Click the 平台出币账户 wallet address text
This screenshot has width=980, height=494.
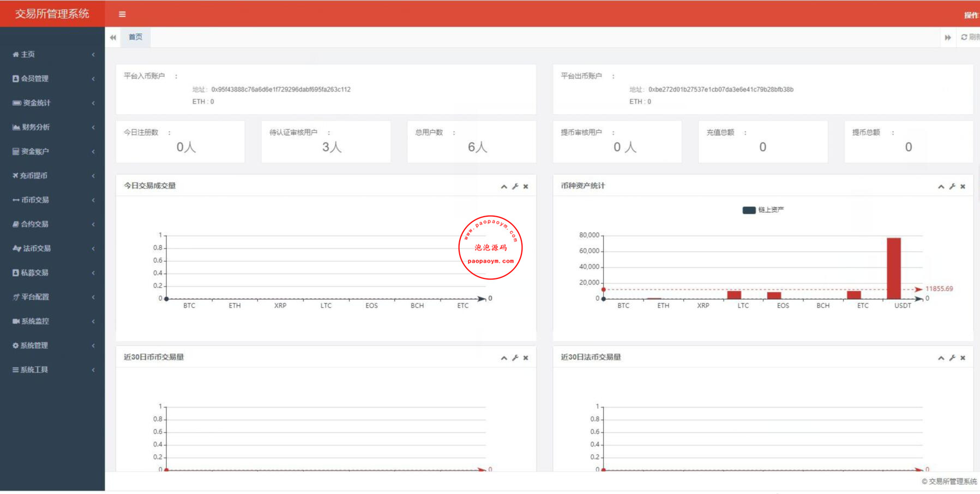[721, 90]
